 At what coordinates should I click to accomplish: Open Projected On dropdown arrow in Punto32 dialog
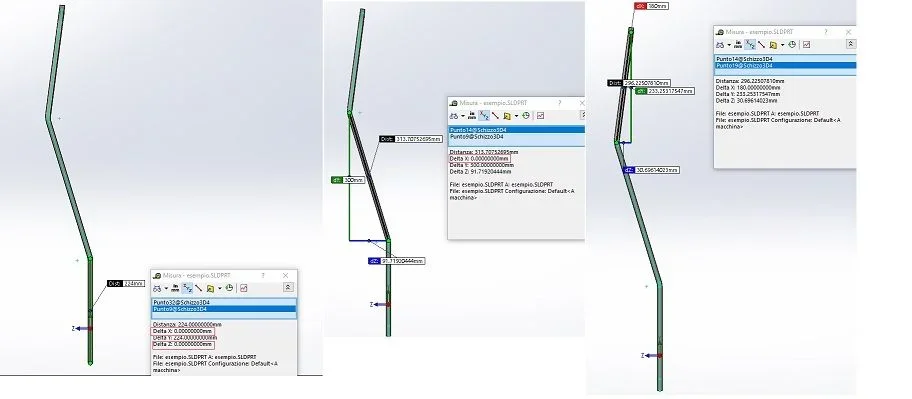(220, 288)
